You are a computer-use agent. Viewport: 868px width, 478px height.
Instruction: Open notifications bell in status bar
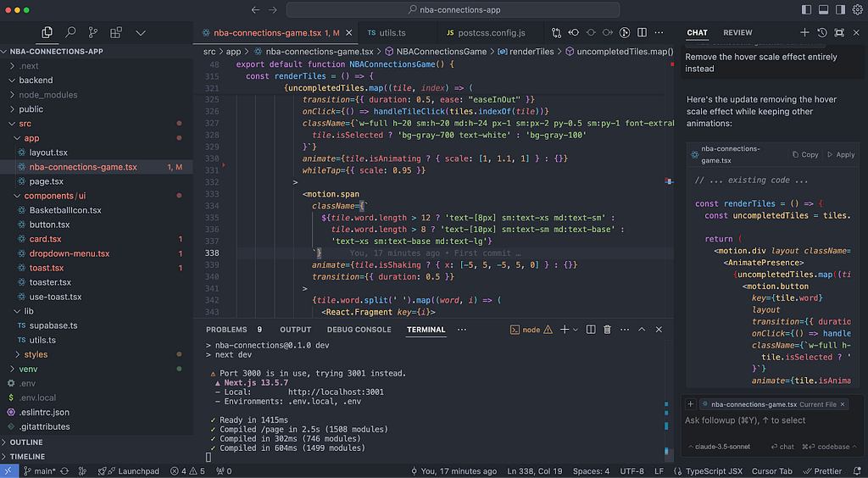pyautogui.click(x=857, y=471)
